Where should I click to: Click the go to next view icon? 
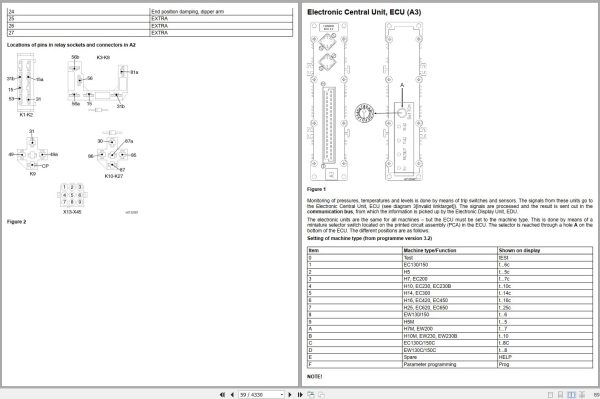click(x=321, y=394)
